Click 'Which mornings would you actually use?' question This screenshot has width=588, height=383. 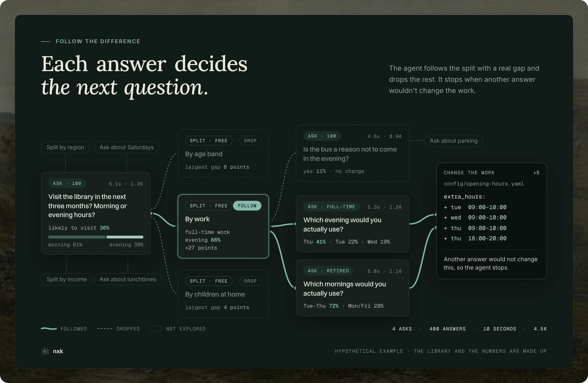point(344,288)
